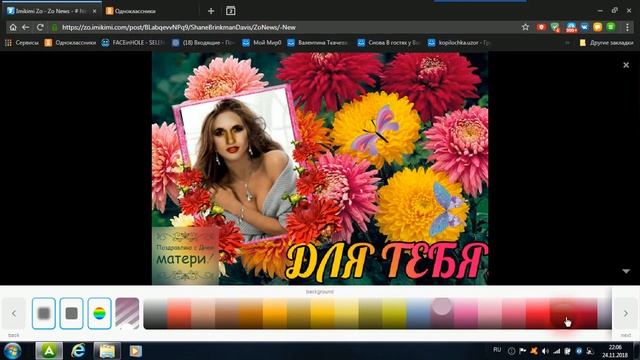Image resolution: width=640 pixels, height=360 pixels.
Task: Open the Одноклассники bookmark
Action: pos(70,42)
